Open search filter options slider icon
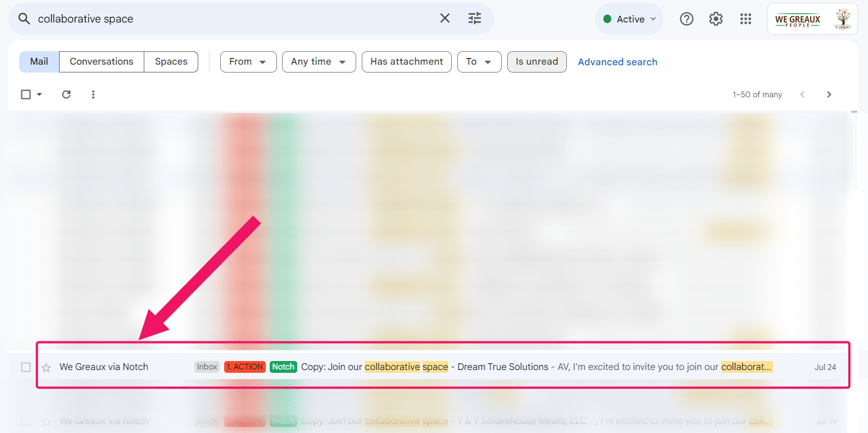The height and width of the screenshot is (433, 868). pos(475,19)
